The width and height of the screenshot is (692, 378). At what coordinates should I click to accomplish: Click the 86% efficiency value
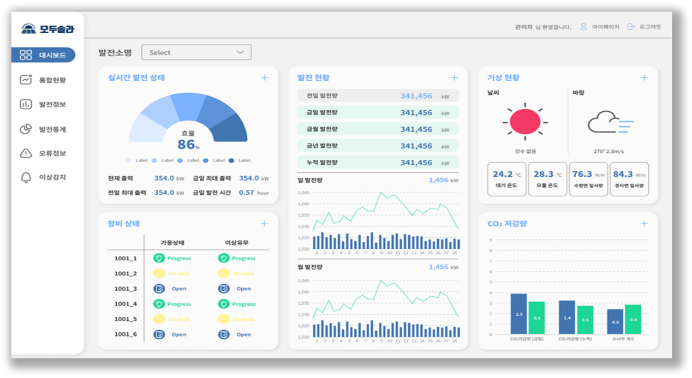tap(188, 144)
